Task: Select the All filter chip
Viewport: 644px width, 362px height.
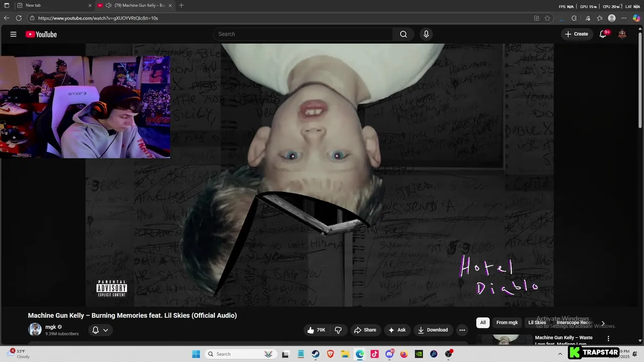Action: pos(483,323)
